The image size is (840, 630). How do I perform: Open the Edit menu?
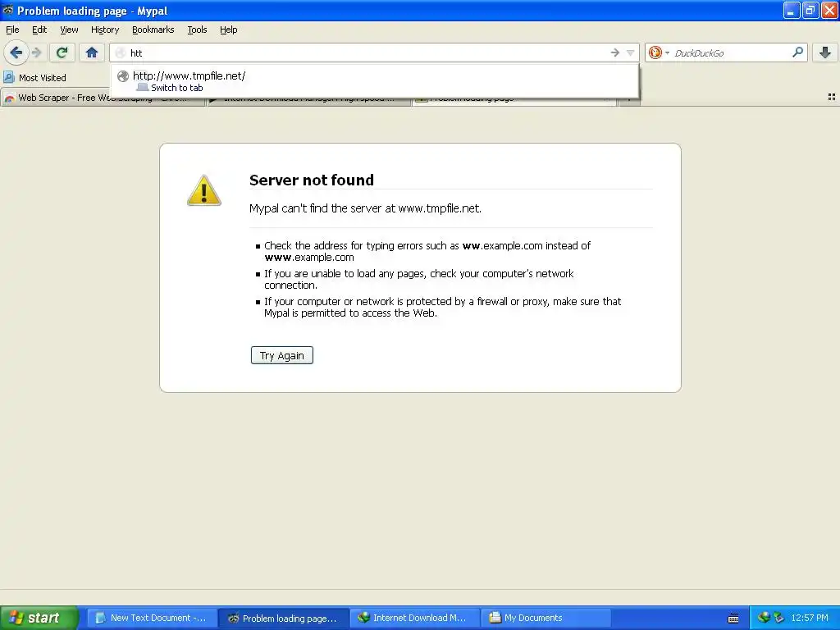click(39, 30)
